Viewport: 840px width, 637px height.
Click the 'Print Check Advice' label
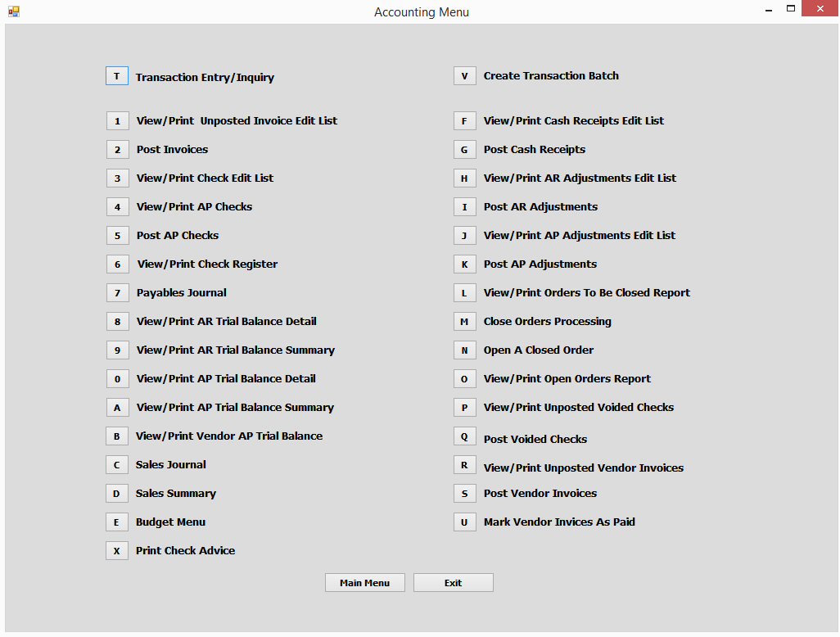point(185,550)
